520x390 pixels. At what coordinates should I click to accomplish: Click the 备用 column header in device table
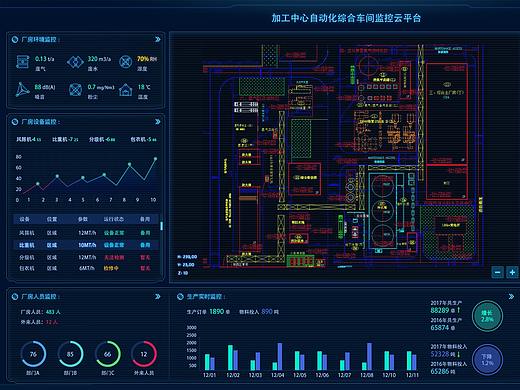click(x=145, y=219)
